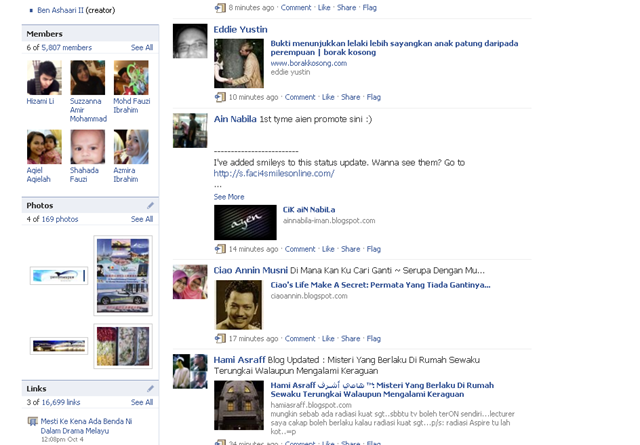Share the 17 minutes ago post
Image resolution: width=640 pixels, height=445 pixels.
351,338
